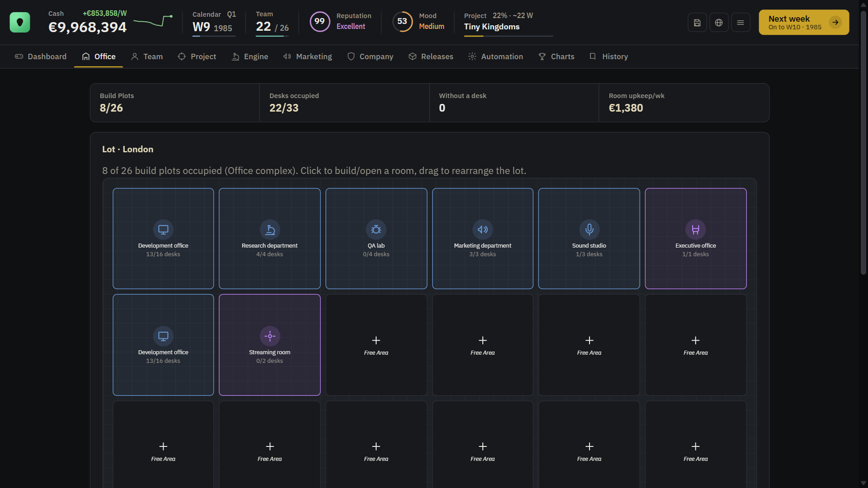Select the Office tab
Image resolution: width=868 pixels, height=488 pixels.
pyautogui.click(x=99, y=56)
